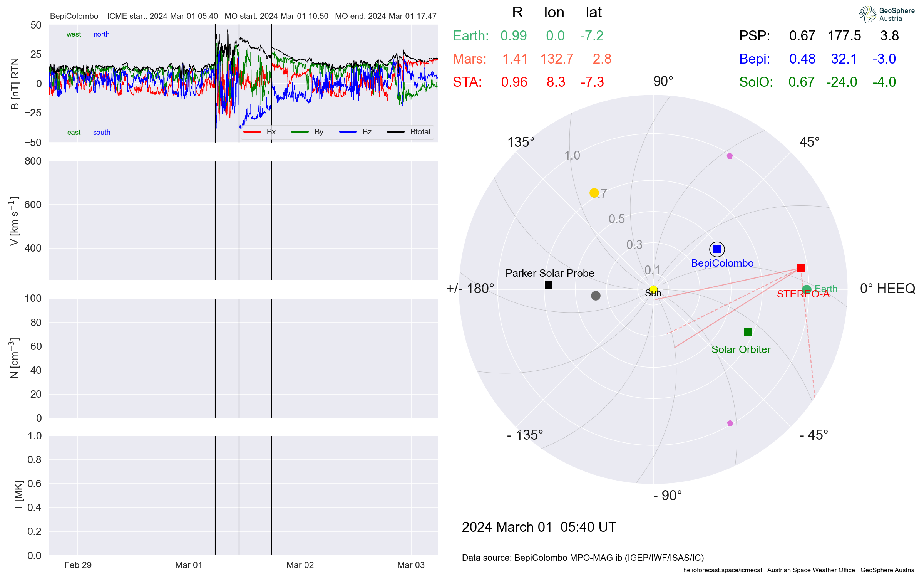Click the '- 45°' angular label at lower right
The height and width of the screenshot is (578, 924).
tap(814, 435)
